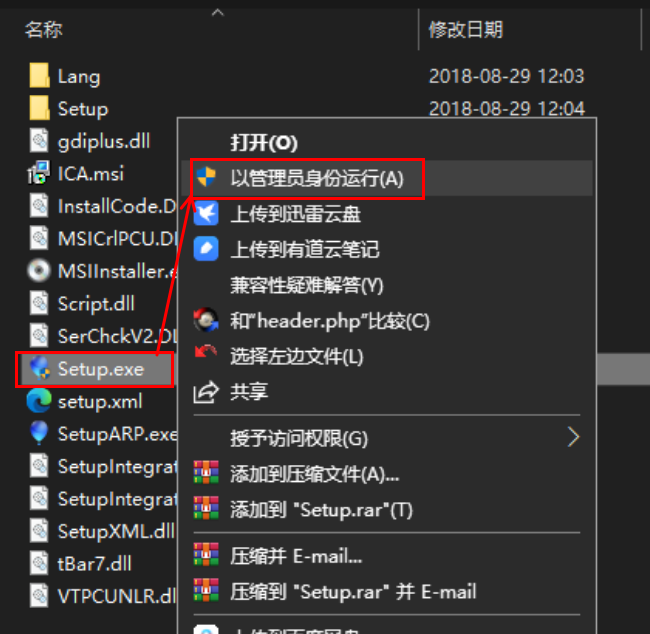Image resolution: width=650 pixels, height=634 pixels.
Task: Click the sort arrow above the 名称 column
Action: point(218,13)
